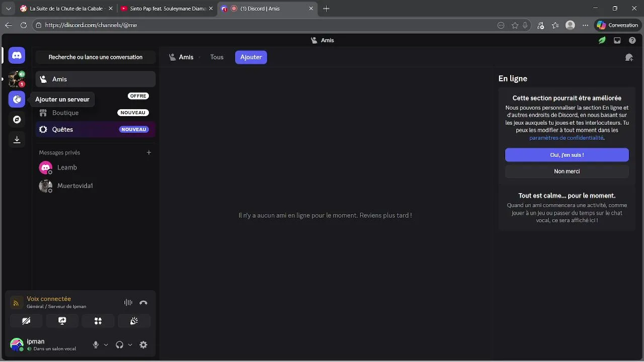Click the Add a server plus button
Viewport: 644px width, 362px height.
click(17, 99)
